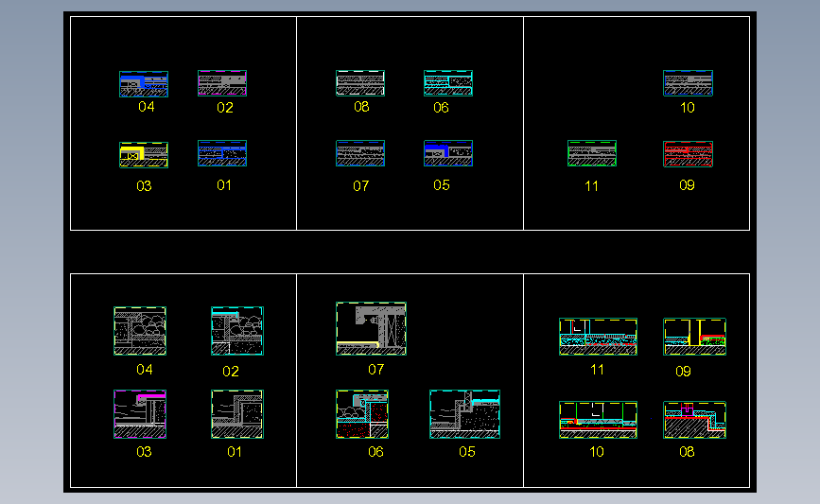Select section thumbnail 05 in lower sheet

pyautogui.click(x=465, y=414)
